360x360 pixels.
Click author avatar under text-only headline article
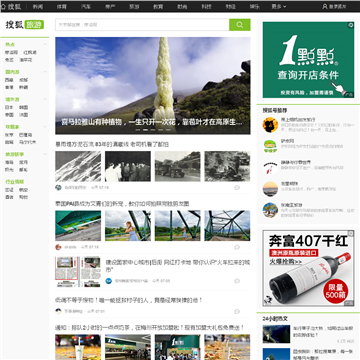(x=58, y=311)
